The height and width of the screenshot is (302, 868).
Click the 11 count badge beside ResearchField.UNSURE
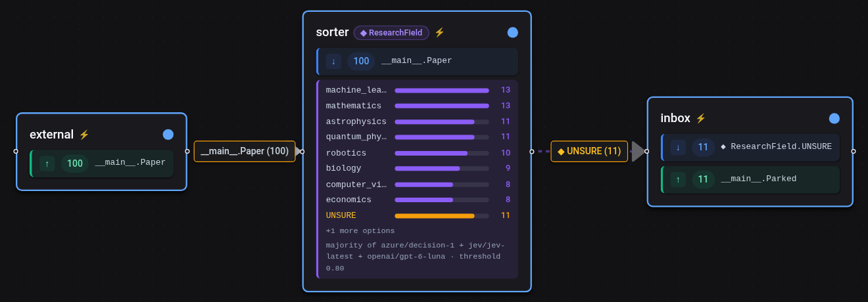click(703, 147)
